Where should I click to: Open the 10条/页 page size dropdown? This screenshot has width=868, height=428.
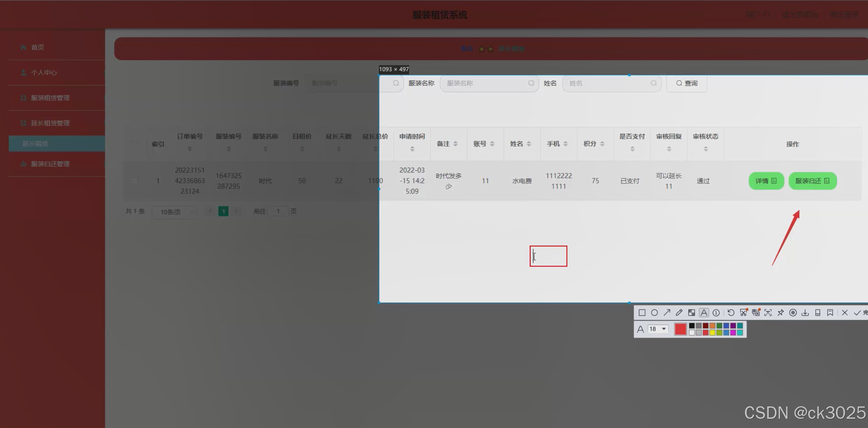point(174,212)
